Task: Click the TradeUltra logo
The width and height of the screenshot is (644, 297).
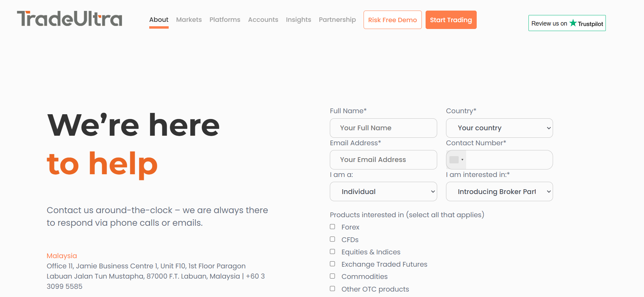Action: click(70, 19)
